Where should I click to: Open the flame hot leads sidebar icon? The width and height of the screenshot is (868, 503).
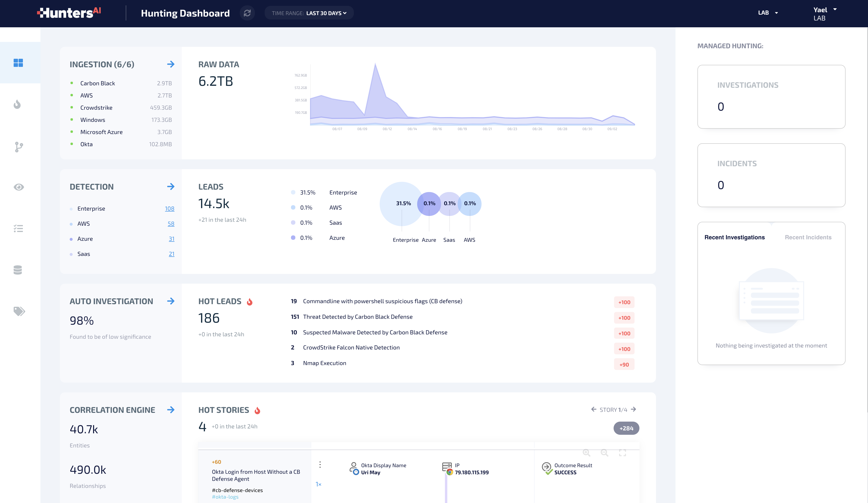[17, 104]
